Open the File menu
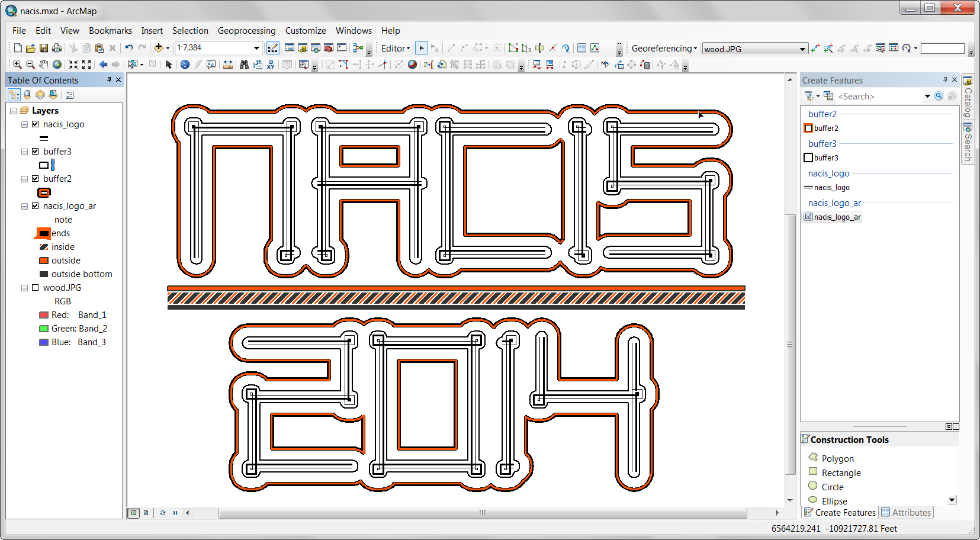980x540 pixels. (19, 31)
